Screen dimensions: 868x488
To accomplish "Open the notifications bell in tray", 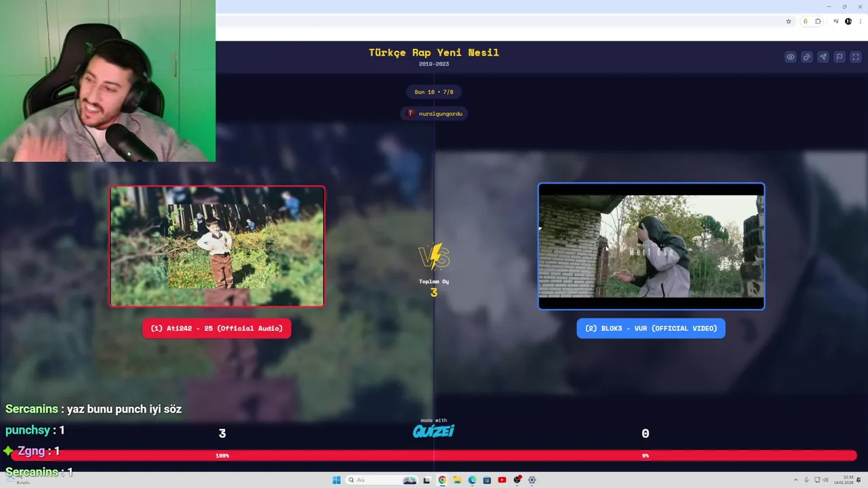I will click(858, 480).
